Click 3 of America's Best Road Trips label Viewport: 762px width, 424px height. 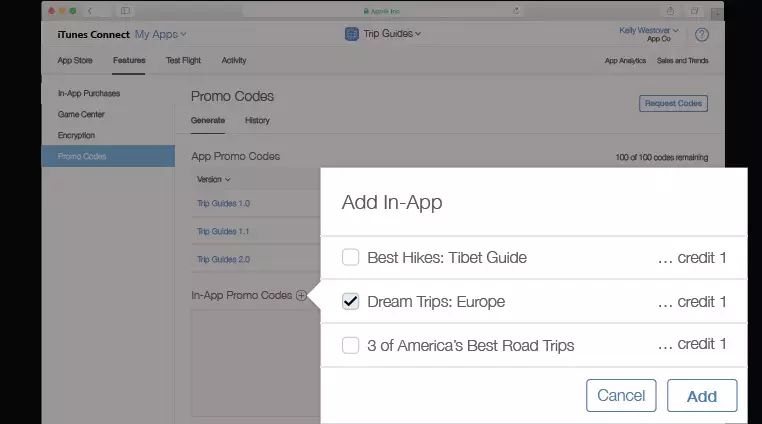(x=470, y=345)
